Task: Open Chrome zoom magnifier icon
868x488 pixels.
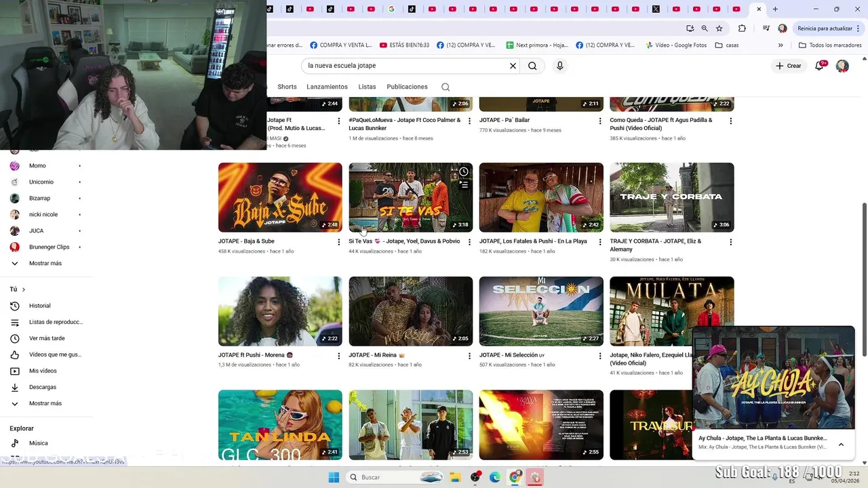Action: [705, 28]
